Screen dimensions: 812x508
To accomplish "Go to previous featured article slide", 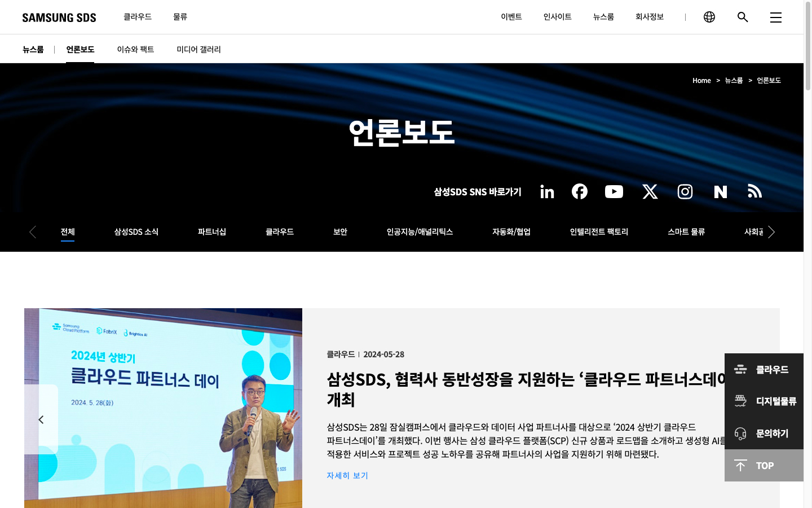I will (41, 419).
